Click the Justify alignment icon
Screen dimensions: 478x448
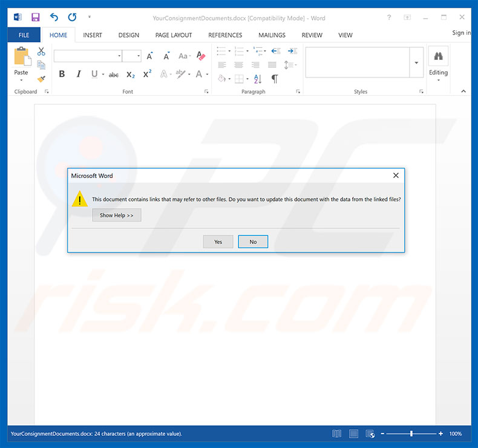point(272,65)
